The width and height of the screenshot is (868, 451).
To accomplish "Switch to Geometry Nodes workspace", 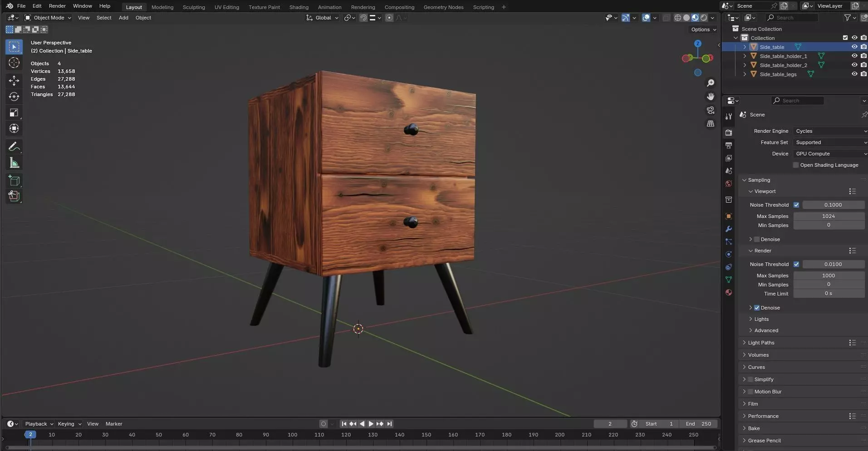I will [443, 7].
